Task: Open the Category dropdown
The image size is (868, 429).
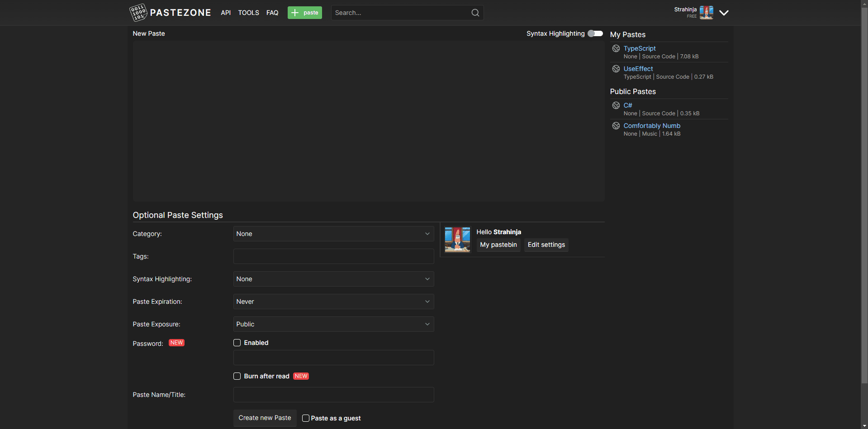Action: (333, 234)
